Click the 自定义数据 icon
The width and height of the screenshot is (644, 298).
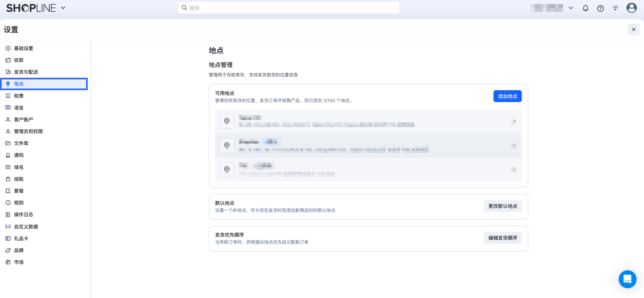tap(8, 227)
